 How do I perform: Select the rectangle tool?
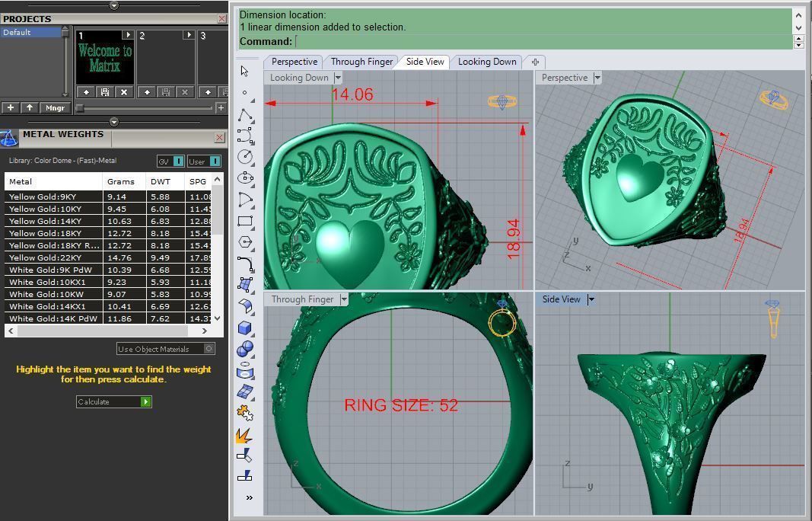pos(245,221)
